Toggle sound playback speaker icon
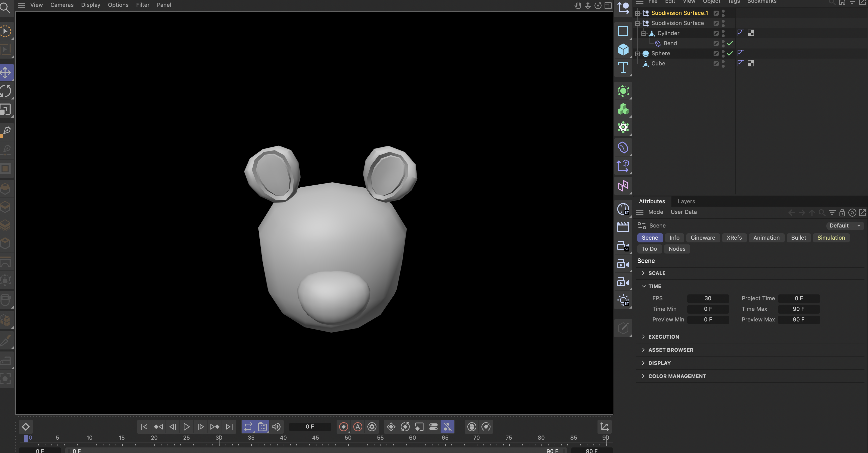Viewport: 868px width, 453px height. pyautogui.click(x=276, y=427)
